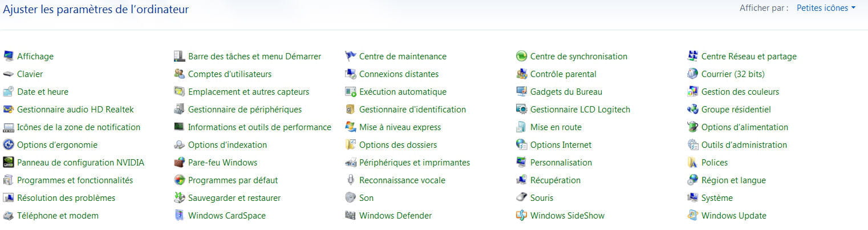Open Gestionnaire de périphériques

coord(245,110)
